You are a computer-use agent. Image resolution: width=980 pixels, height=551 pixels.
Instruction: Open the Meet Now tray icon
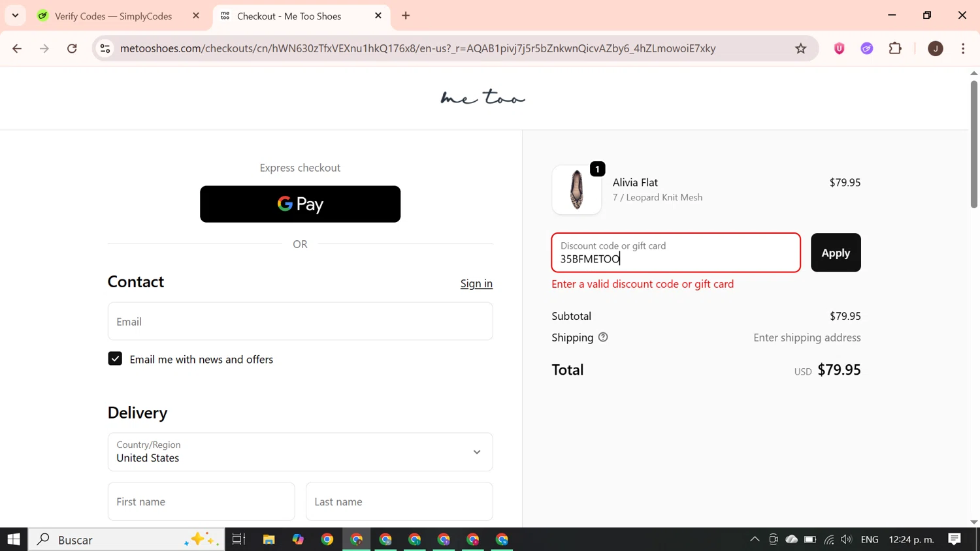point(774,539)
